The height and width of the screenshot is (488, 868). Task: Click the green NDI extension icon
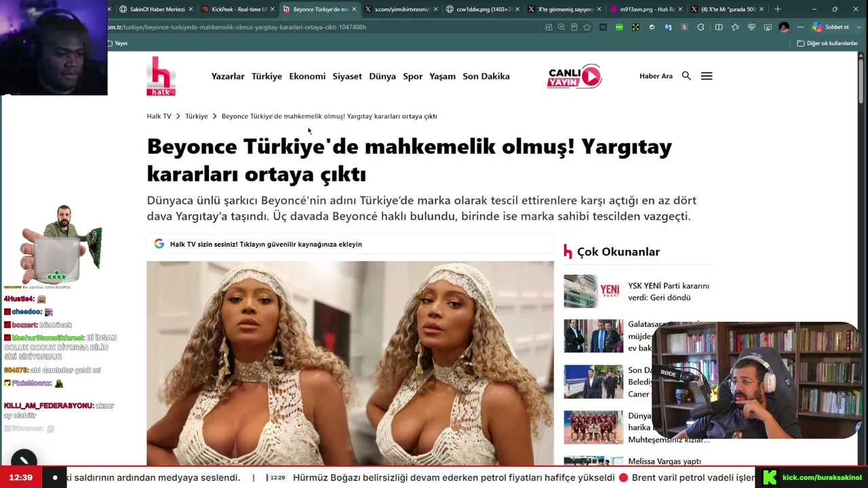coord(619,27)
